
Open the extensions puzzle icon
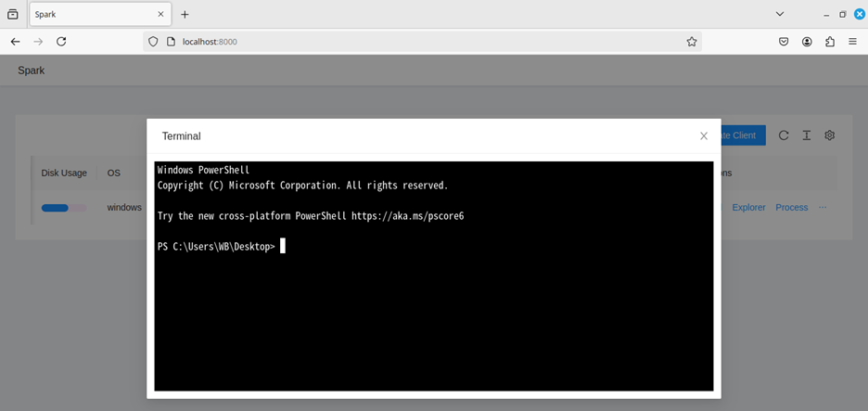pyautogui.click(x=830, y=42)
